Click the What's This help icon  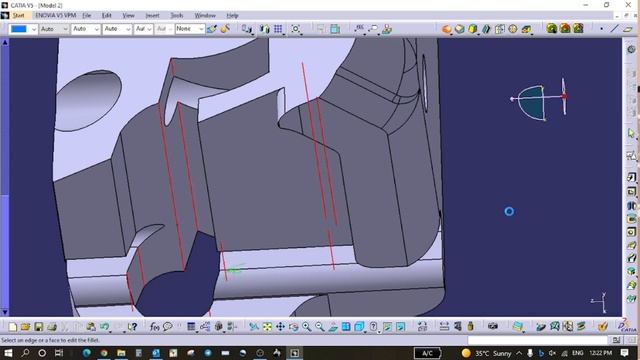point(133,327)
